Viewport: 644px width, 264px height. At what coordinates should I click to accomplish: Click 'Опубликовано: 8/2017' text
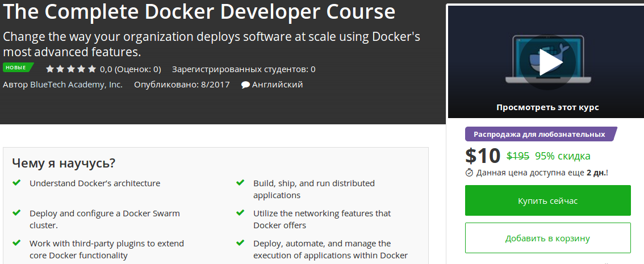(x=182, y=85)
